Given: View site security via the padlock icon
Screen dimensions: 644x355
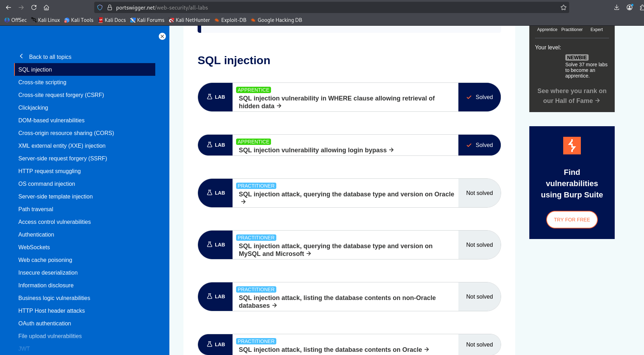Looking at the screenshot, I should coord(110,7).
